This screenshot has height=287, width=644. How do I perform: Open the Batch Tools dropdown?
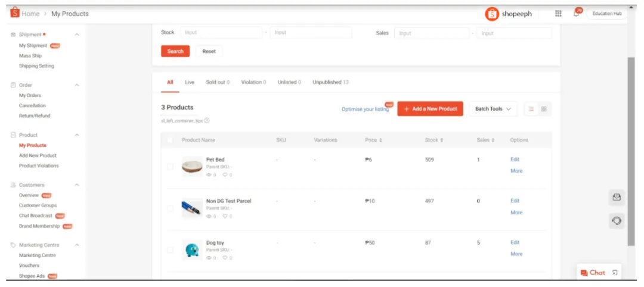[493, 109]
